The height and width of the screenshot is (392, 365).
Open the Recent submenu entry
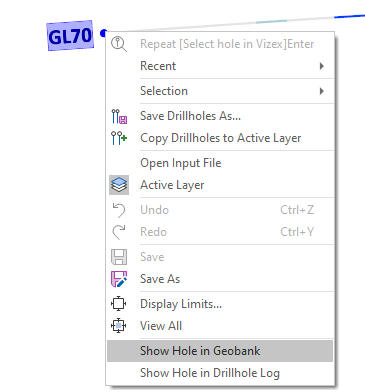(220, 66)
